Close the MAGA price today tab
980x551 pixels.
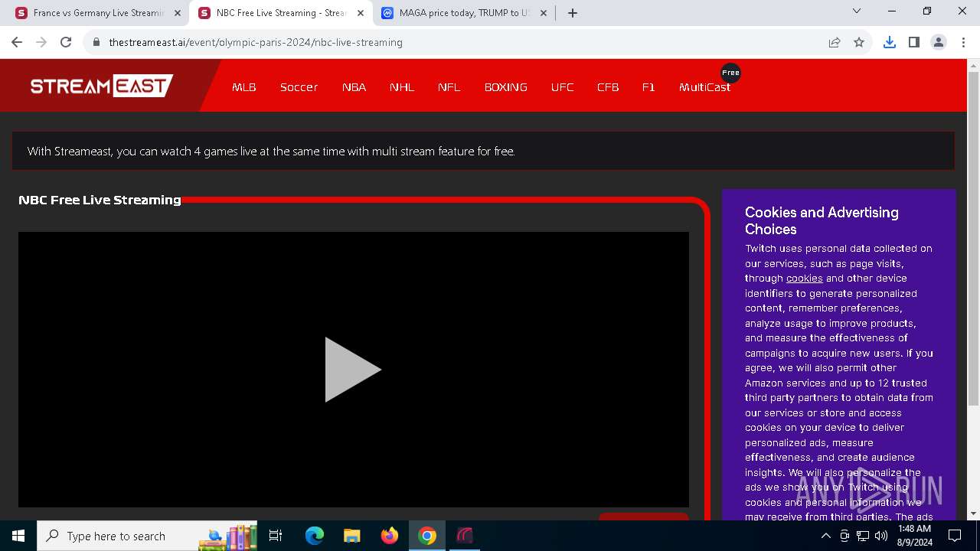pyautogui.click(x=544, y=13)
